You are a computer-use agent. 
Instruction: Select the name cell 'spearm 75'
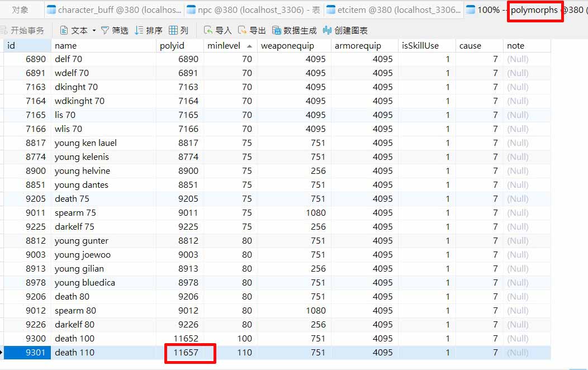[103, 213]
